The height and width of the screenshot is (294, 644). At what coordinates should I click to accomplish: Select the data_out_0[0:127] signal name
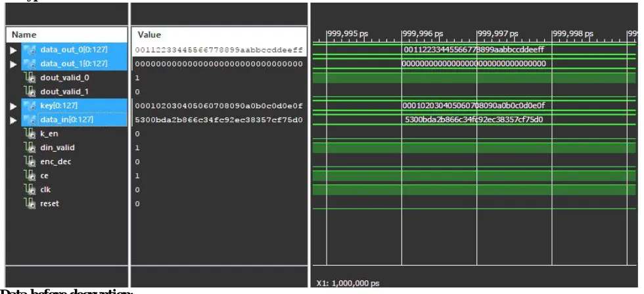pyautogui.click(x=74, y=50)
